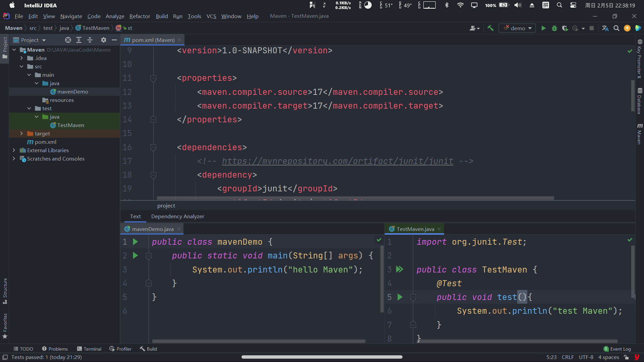The image size is (644, 362).
Task: Click the Build project hammer icon
Action: pyautogui.click(x=490, y=28)
